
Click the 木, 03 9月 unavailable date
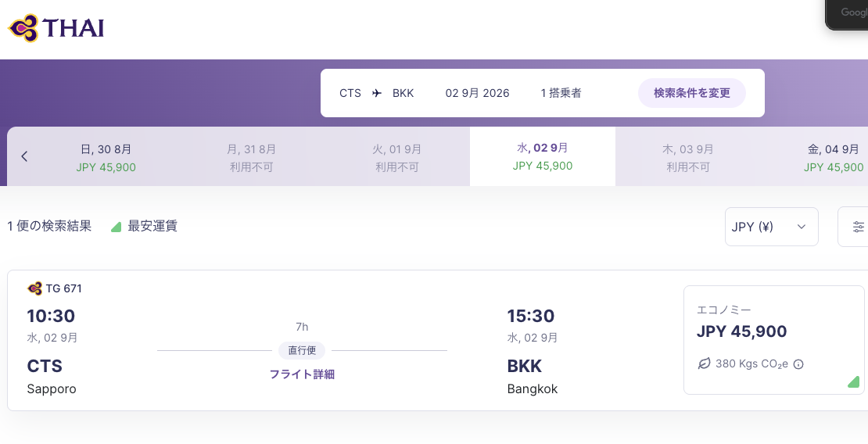coord(687,158)
